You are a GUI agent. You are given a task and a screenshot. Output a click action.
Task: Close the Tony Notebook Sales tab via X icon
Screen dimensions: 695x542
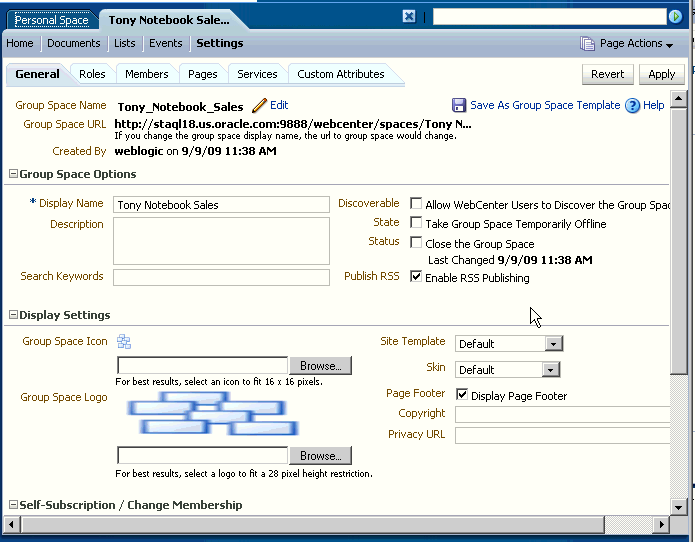409,17
